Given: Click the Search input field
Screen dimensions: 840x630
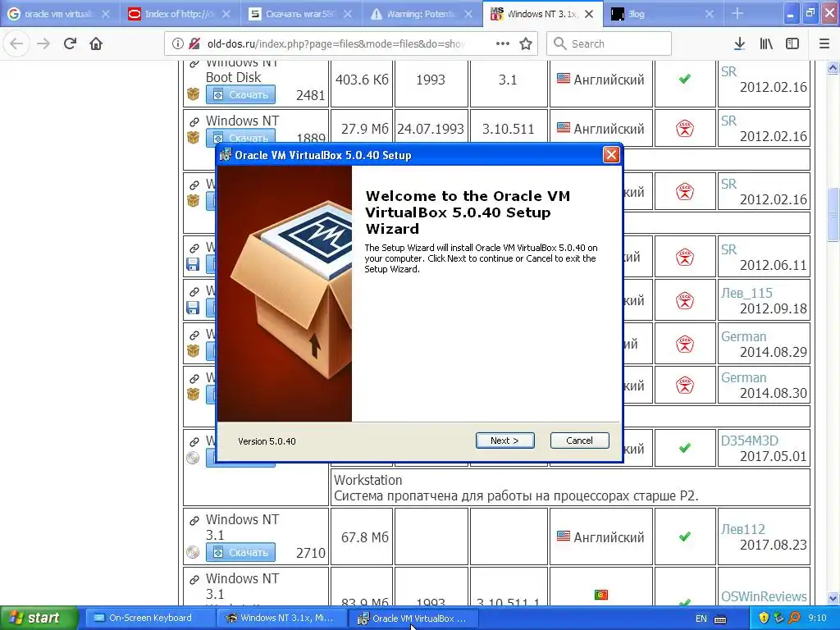Looking at the screenshot, I should 609,43.
